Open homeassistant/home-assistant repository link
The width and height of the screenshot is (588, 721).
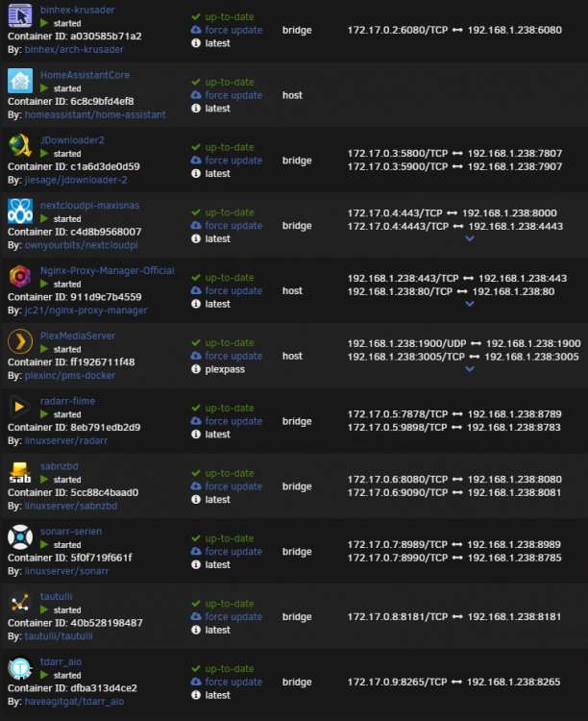[x=95, y=115]
